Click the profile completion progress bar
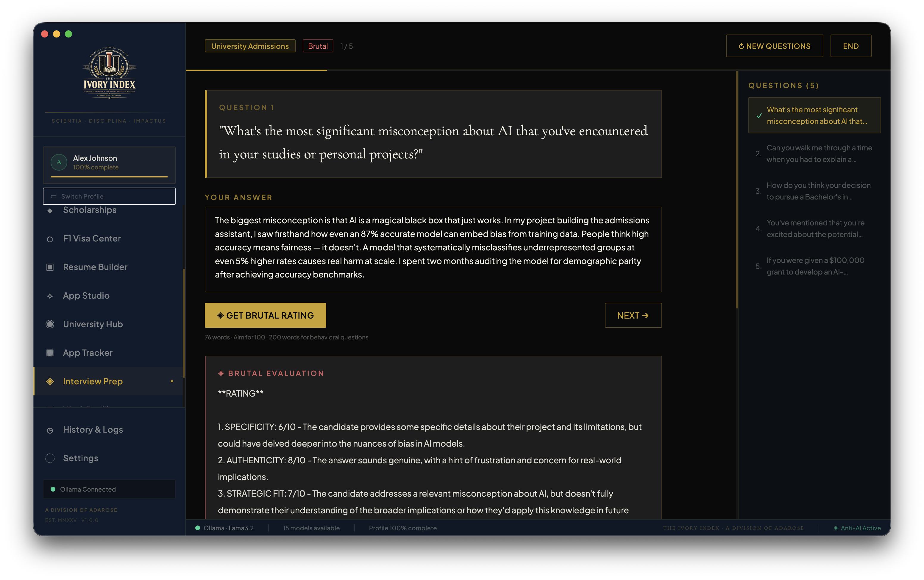Viewport: 924px width, 580px height. point(109,177)
